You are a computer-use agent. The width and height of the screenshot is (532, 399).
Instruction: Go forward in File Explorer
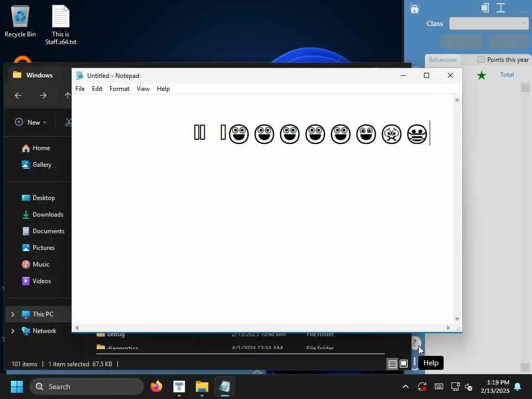[x=43, y=96]
